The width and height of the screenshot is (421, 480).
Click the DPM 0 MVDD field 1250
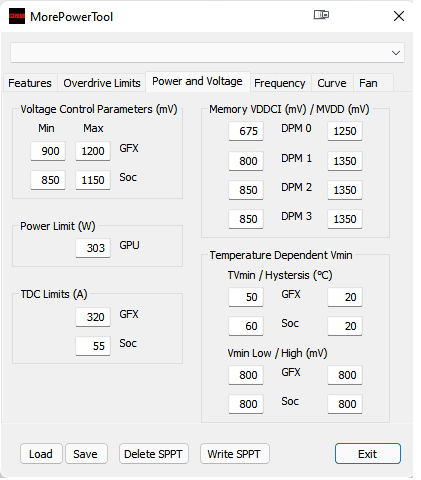[x=345, y=131]
